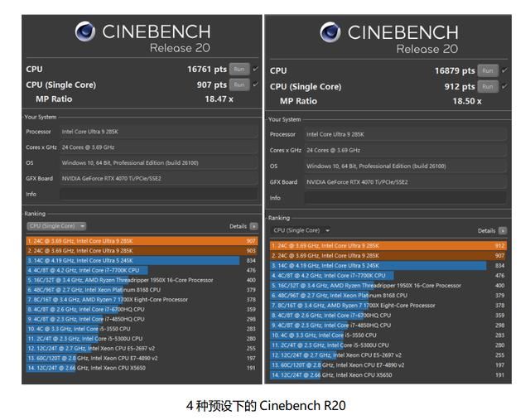The width and height of the screenshot is (530, 420).
Task: Open the left panel's CPU (Single Core) ranking dropdown
Action: pyautogui.click(x=56, y=226)
